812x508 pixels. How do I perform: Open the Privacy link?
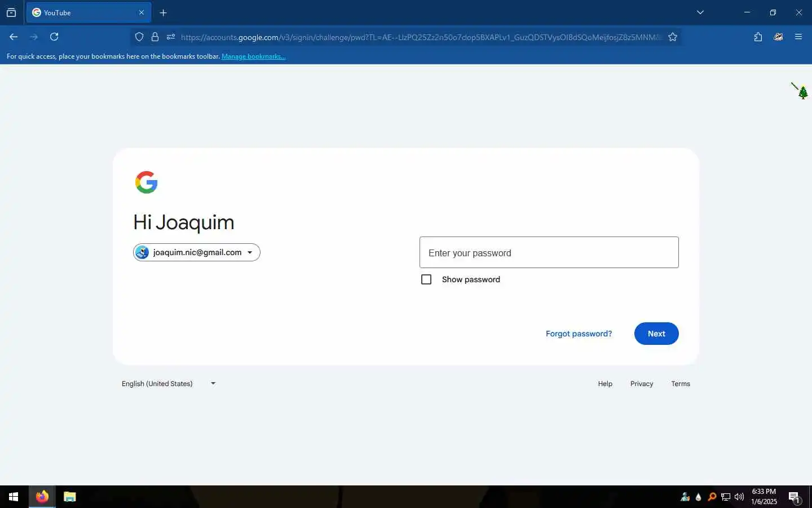pos(642,384)
